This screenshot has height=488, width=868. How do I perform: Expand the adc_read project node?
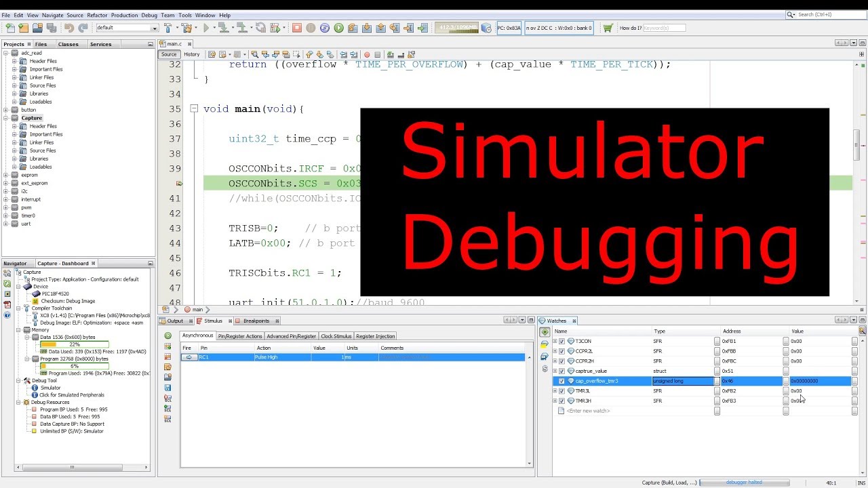coord(6,53)
